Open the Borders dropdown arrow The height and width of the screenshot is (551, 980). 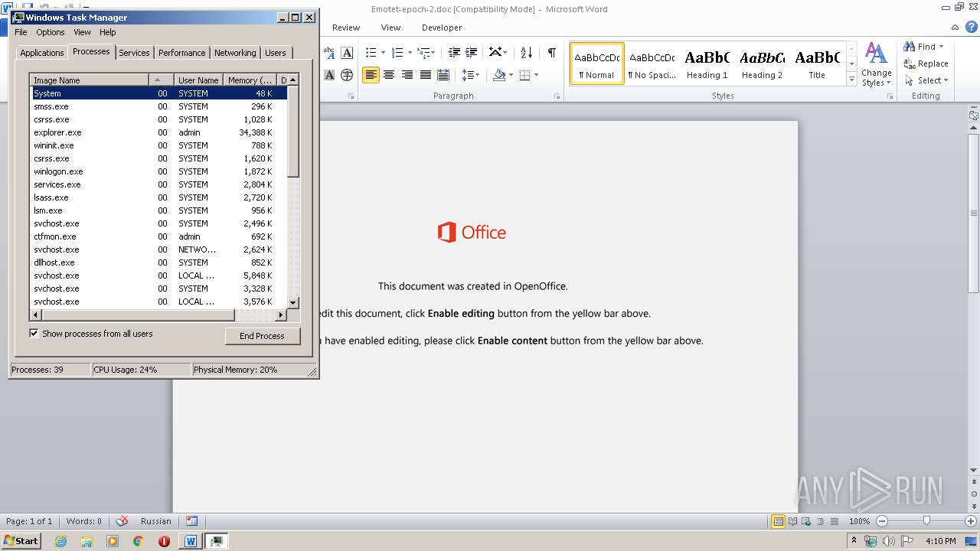pos(536,75)
